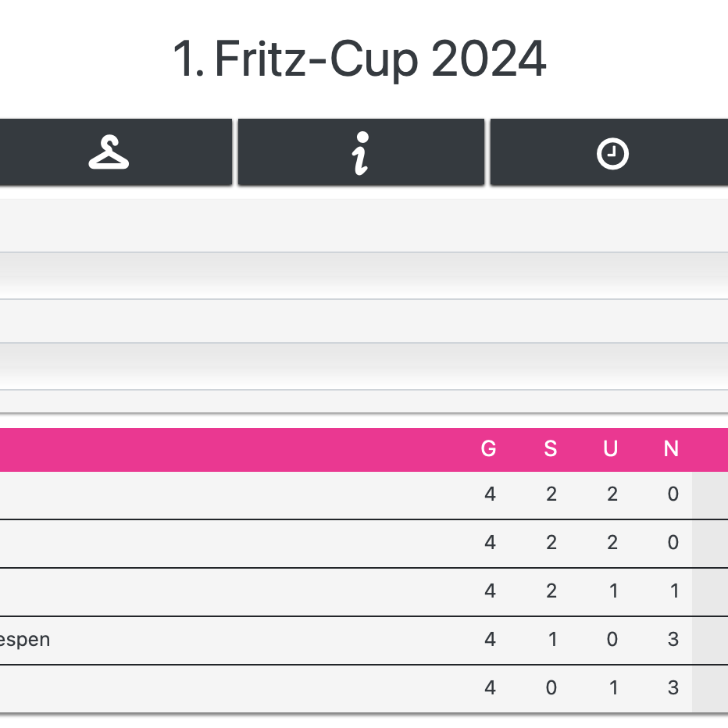
Task: Click the G column header
Action: tap(489, 449)
